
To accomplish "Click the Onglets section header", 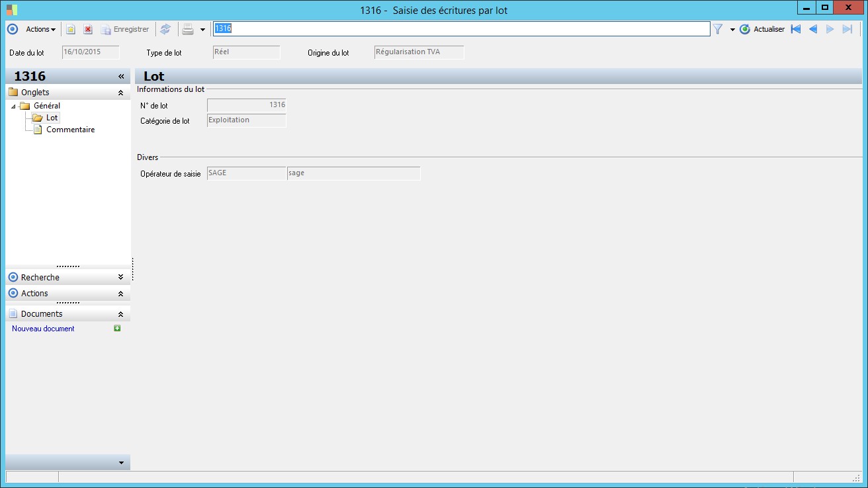I will [x=67, y=93].
